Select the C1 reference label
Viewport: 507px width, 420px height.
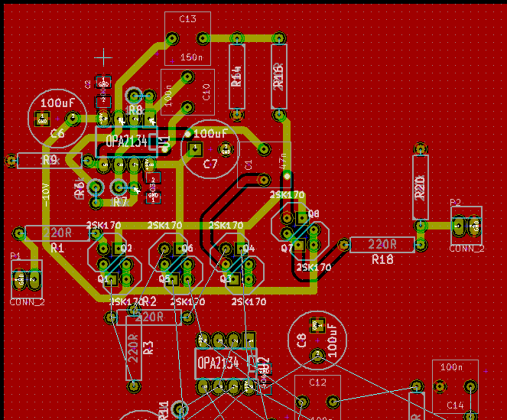[249, 165]
